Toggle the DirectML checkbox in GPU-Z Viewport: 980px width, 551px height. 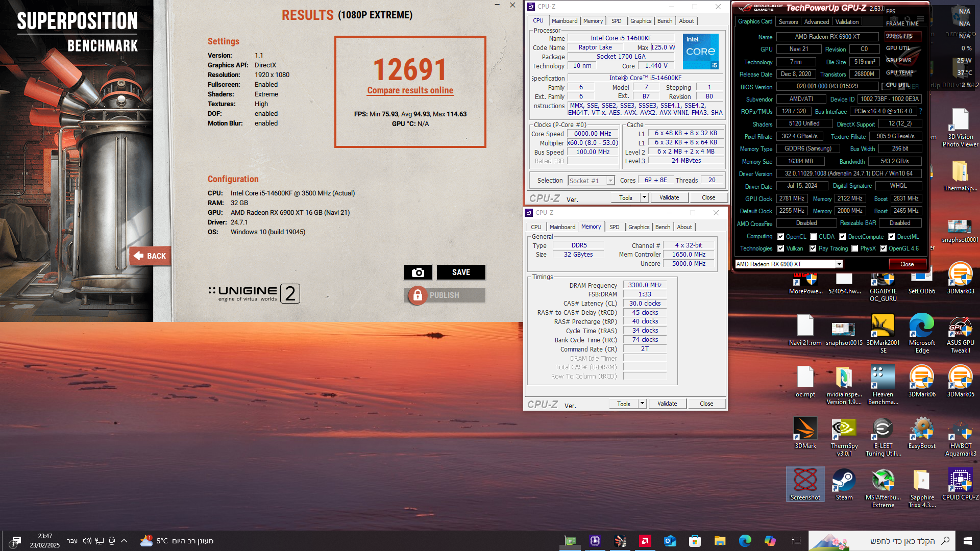click(x=891, y=237)
